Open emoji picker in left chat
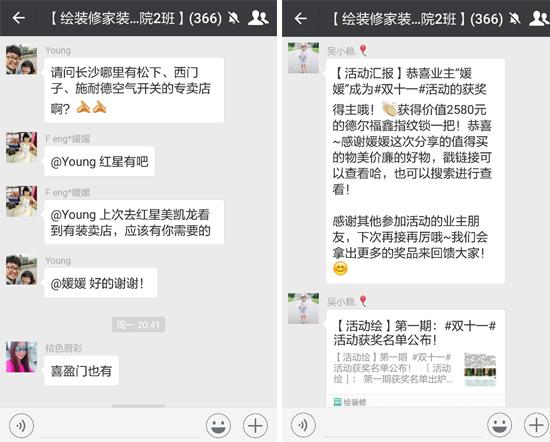This screenshot has width=550, height=442. (219, 426)
